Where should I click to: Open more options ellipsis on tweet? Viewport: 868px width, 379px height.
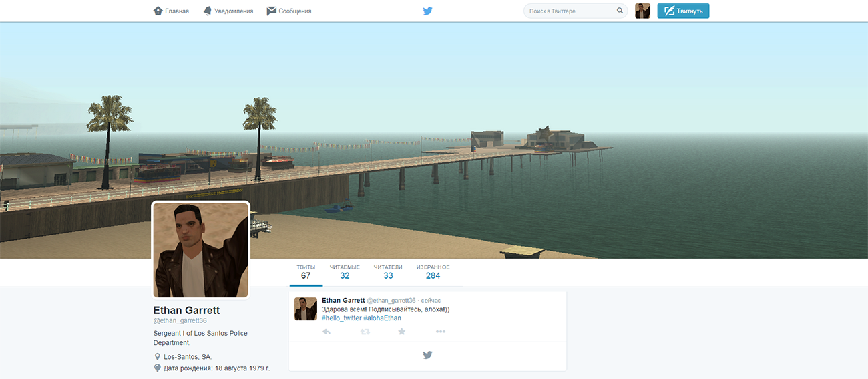[441, 332]
